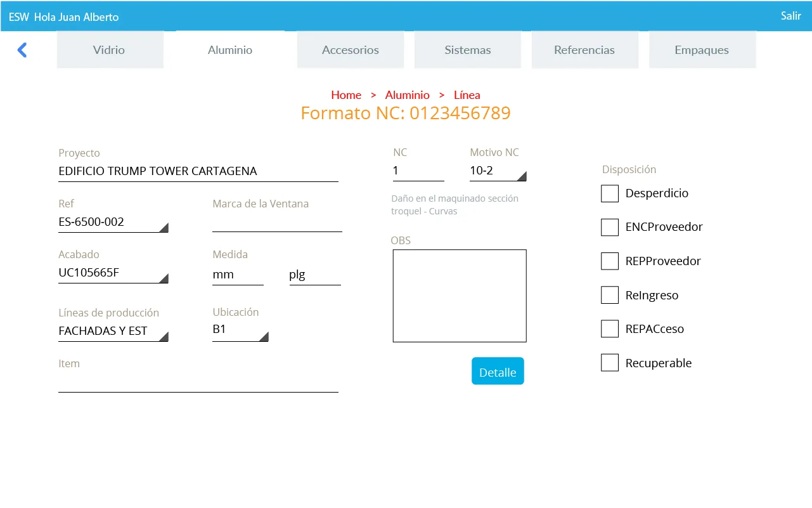Expand the Acabado dropdown UC105665F
The height and width of the screenshot is (508, 812).
(113, 273)
